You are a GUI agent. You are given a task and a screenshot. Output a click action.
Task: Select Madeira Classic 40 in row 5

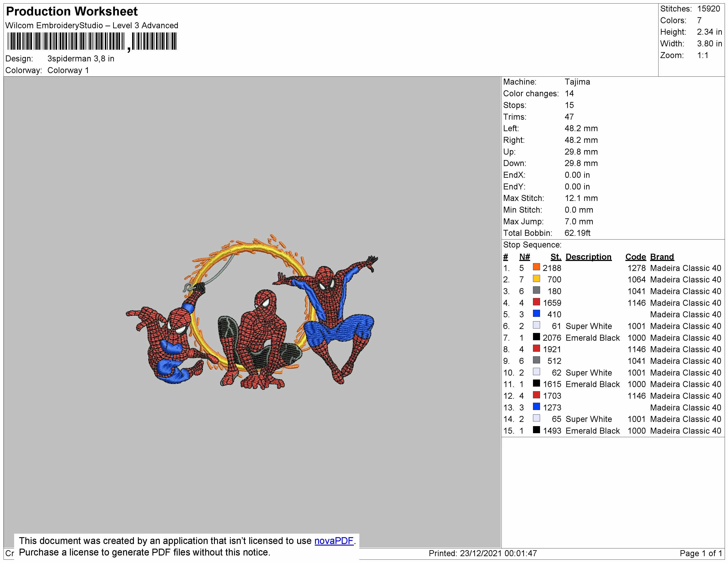click(685, 315)
